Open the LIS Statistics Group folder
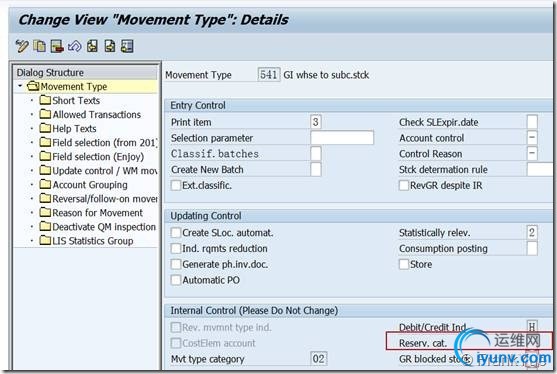The image size is (557, 374). pos(87,241)
